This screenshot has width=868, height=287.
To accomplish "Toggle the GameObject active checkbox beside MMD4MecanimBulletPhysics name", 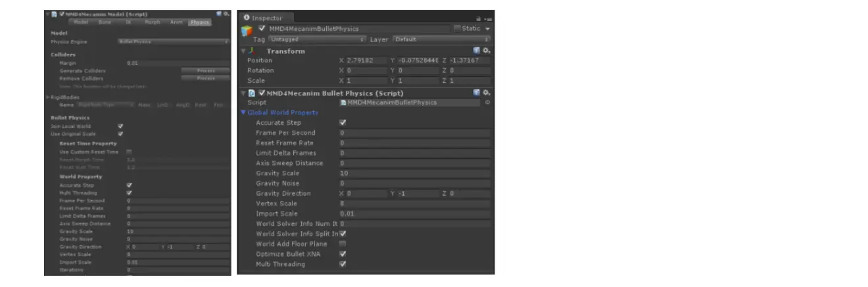I will click(262, 29).
